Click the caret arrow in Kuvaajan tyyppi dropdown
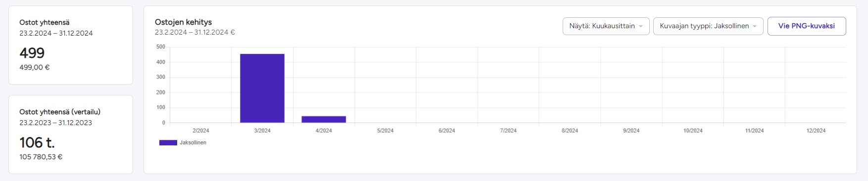Image resolution: width=868 pixels, height=181 pixels. 755,27
